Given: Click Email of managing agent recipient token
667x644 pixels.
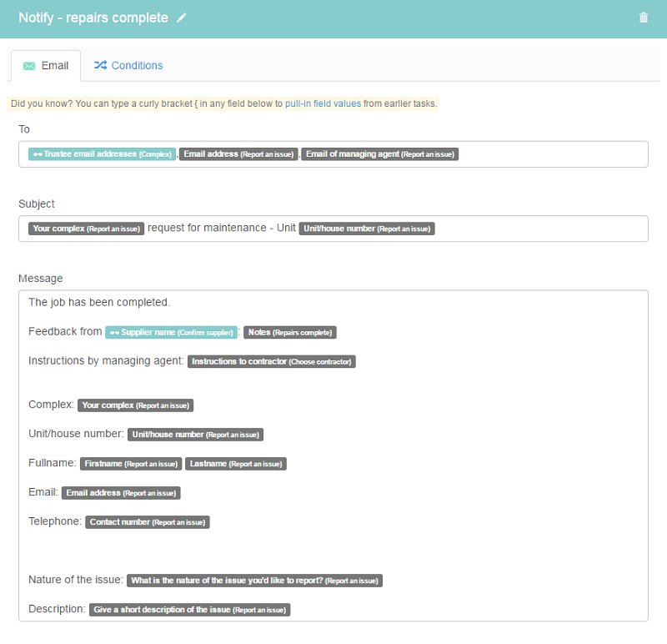Looking at the screenshot, I should pos(380,154).
